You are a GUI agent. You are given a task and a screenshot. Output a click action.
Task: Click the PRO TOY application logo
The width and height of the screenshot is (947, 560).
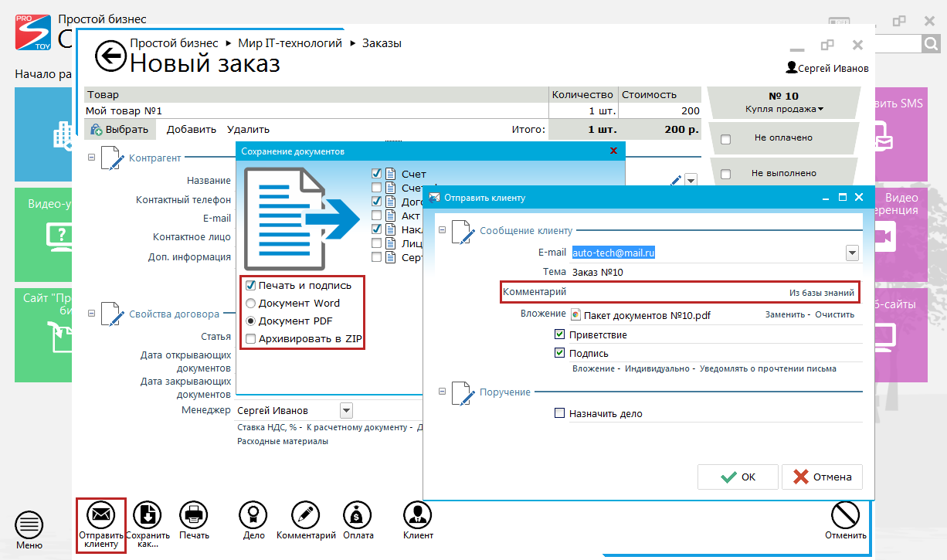click(x=33, y=32)
